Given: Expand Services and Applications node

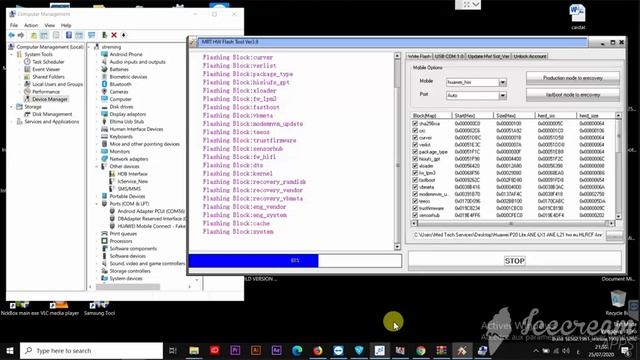Looking at the screenshot, I should point(11,122).
